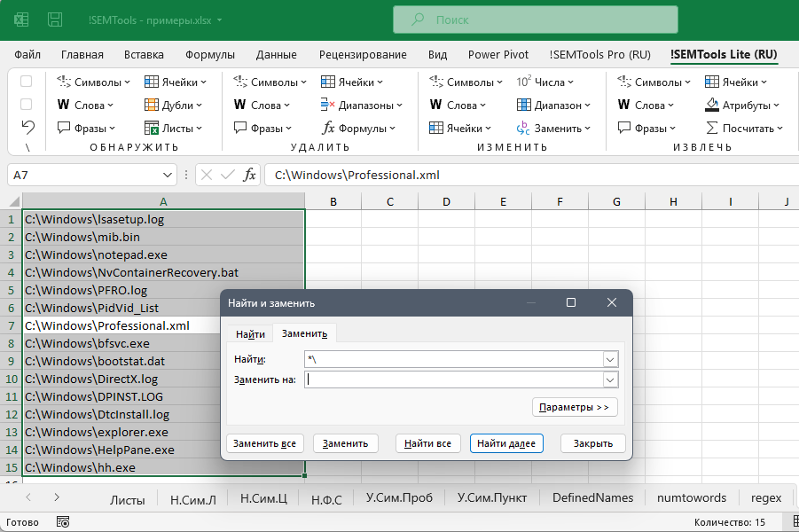Click the Формулы button in the УДАЛИТЬ group
Screen dimensions: 799x532
click(x=359, y=129)
